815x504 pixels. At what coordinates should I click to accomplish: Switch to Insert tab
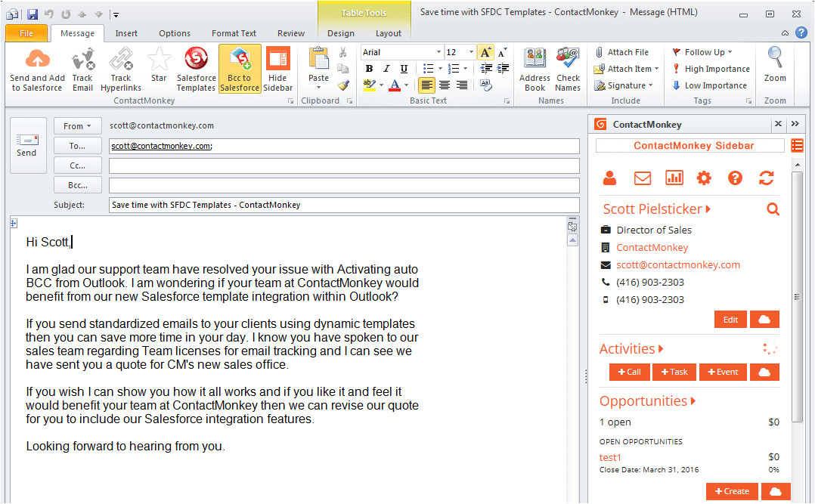[x=126, y=33]
